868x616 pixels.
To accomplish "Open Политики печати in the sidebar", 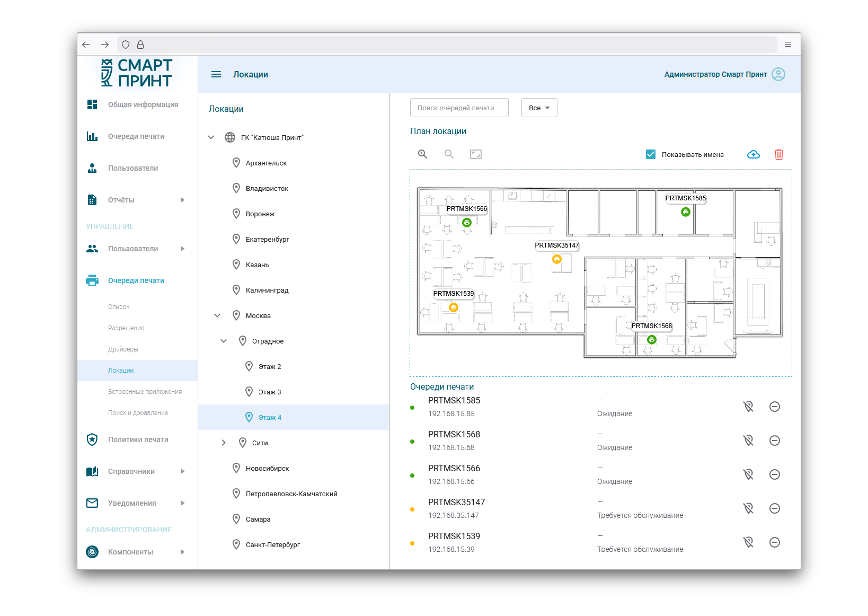I will 138,439.
